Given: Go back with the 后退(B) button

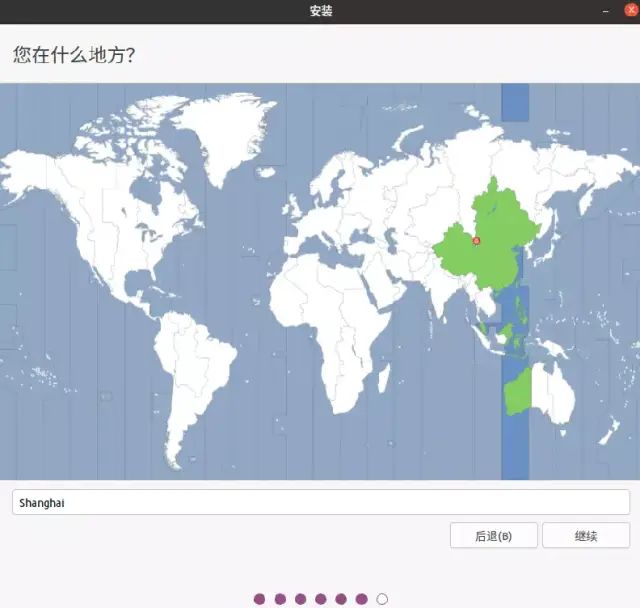Looking at the screenshot, I should [493, 536].
